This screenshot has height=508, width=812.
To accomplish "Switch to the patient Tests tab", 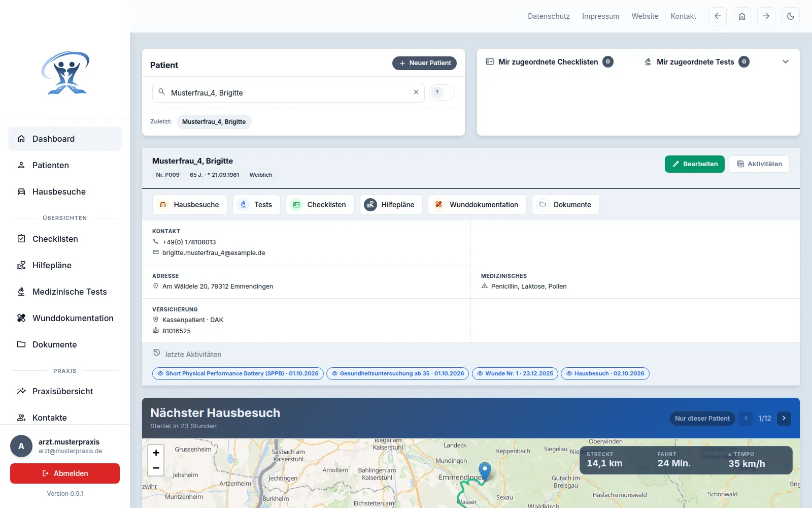I will click(256, 205).
